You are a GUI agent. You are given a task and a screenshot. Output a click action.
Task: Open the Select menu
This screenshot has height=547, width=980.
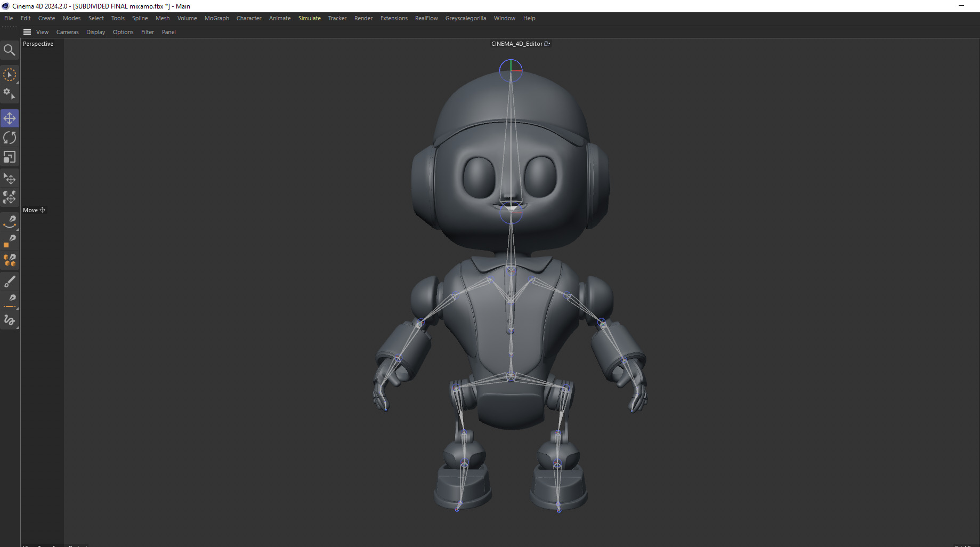[96, 18]
